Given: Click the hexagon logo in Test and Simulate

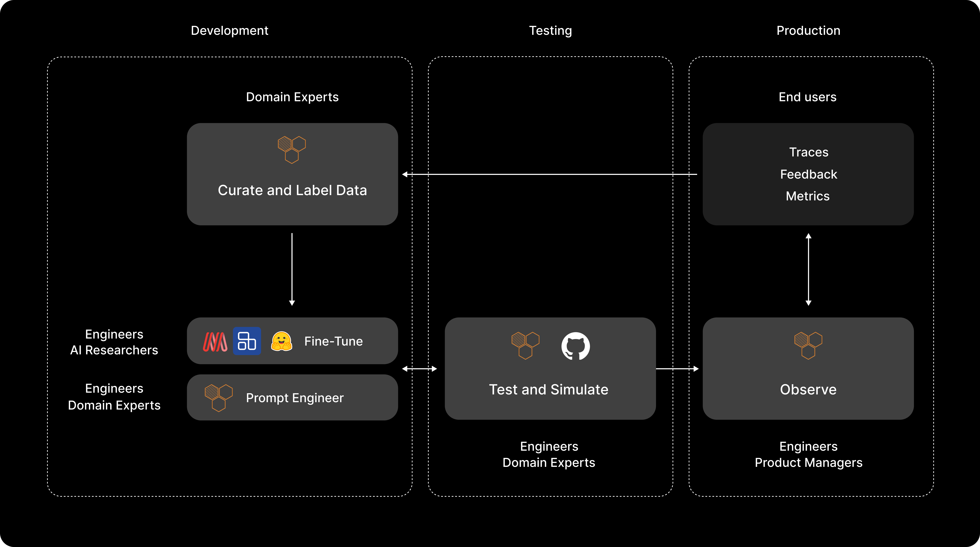Looking at the screenshot, I should 525,346.
